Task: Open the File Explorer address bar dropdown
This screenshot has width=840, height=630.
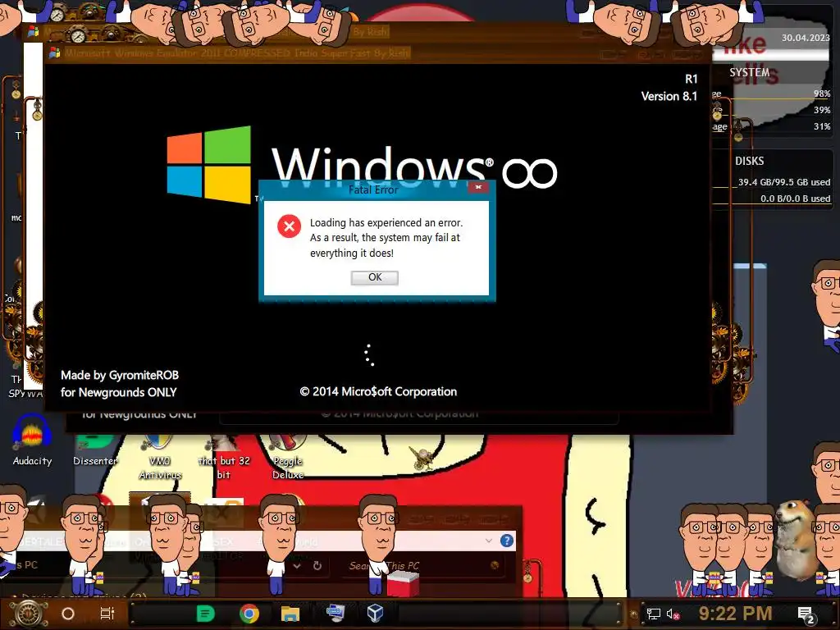Action: point(297,566)
